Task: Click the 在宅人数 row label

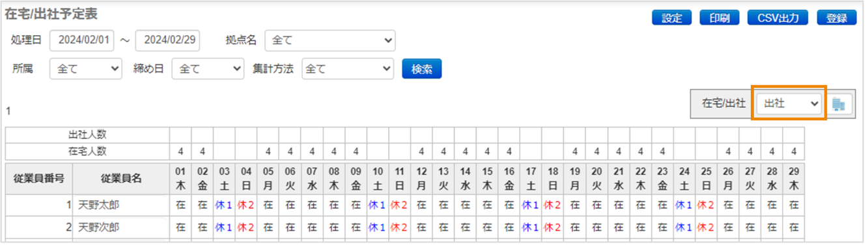Action: [x=88, y=151]
